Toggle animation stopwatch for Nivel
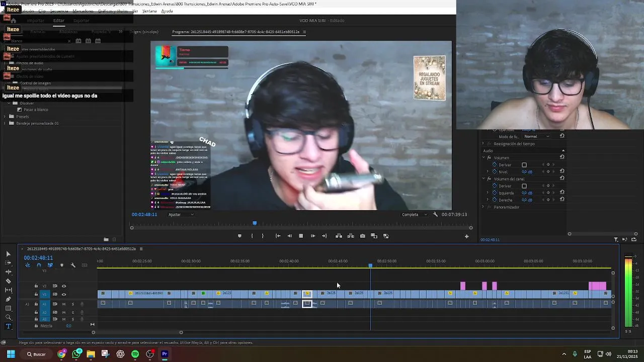 495,172
